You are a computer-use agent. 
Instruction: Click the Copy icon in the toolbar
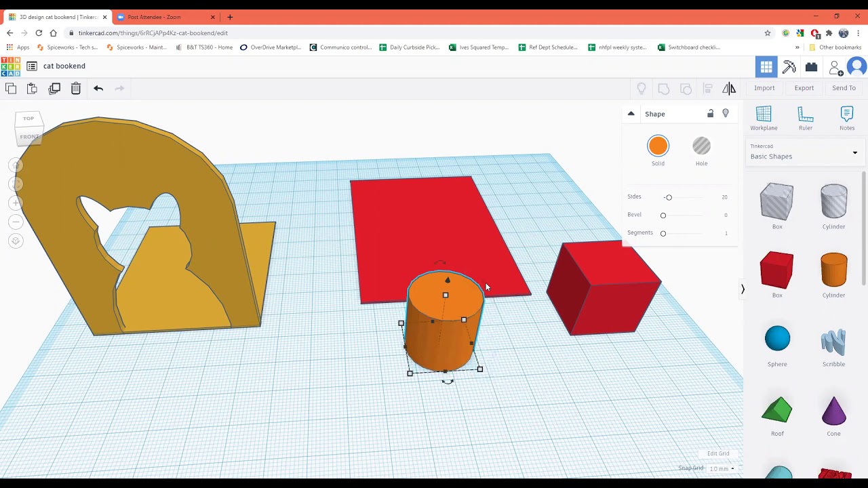[11, 88]
